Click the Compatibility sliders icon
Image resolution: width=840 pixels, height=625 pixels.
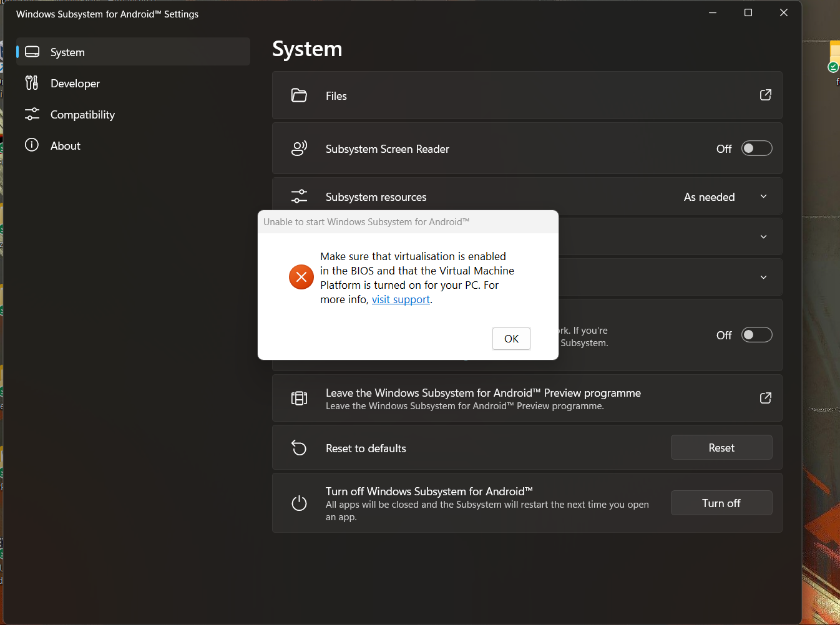point(32,114)
